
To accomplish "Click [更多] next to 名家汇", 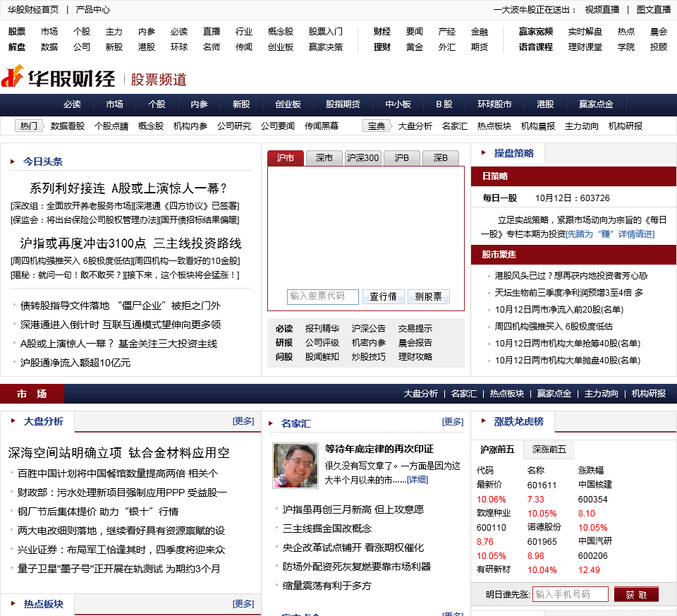I will (x=453, y=422).
